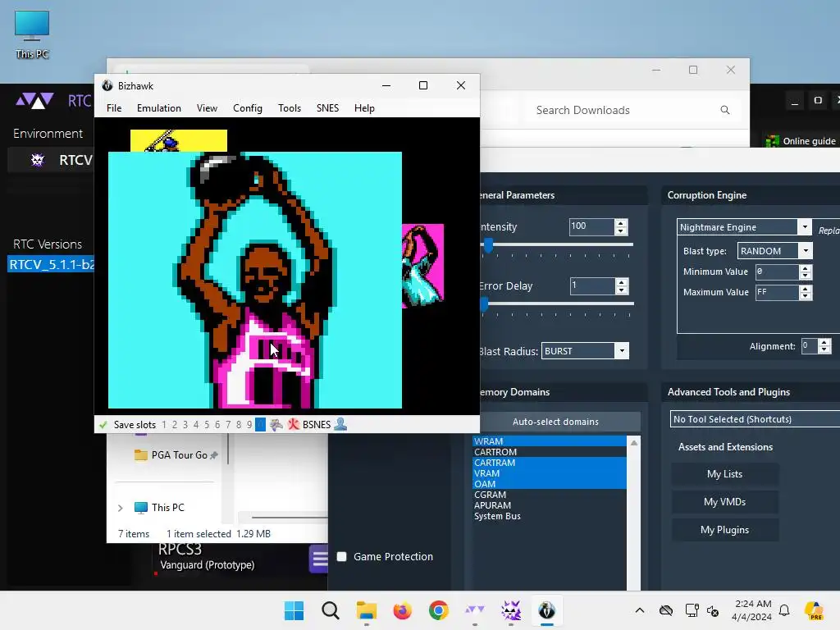
Task: Increase Intensity value with up arrow
Action: (x=621, y=223)
